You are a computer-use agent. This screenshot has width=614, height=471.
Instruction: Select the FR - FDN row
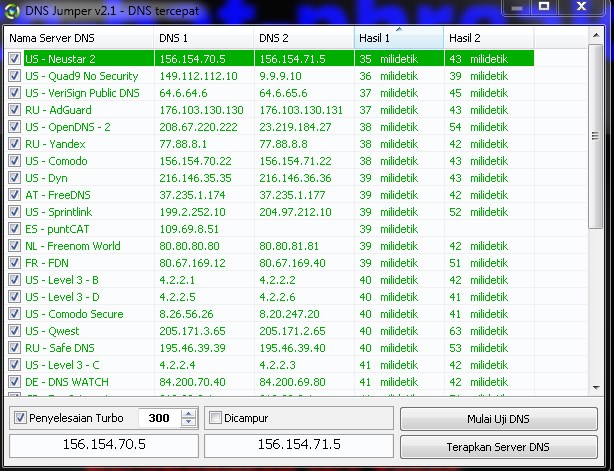(269, 263)
